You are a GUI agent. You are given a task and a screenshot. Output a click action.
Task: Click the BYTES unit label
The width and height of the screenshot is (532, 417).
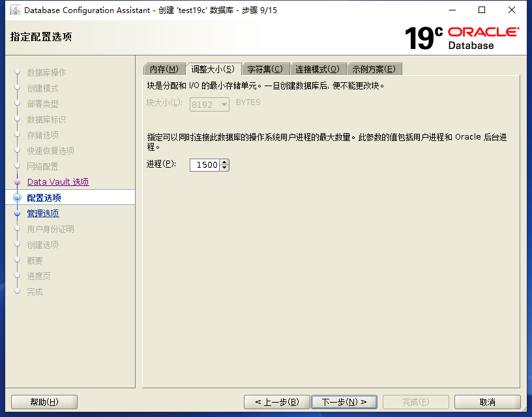click(x=248, y=102)
